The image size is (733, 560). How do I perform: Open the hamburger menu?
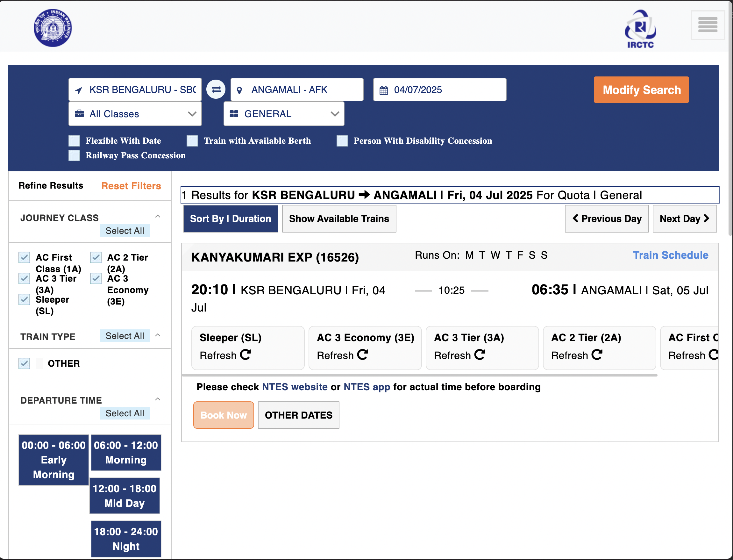tap(708, 25)
